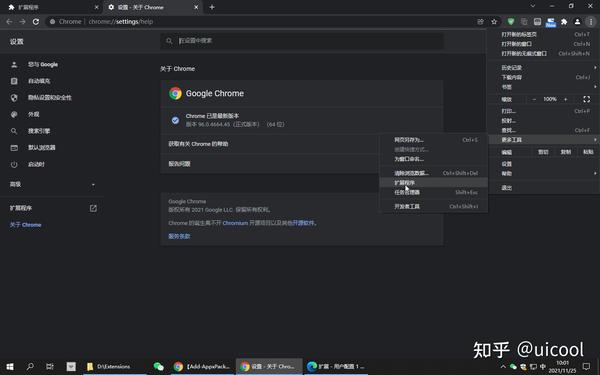
Task: Increase zoom with plus button in menu
Action: 566,99
